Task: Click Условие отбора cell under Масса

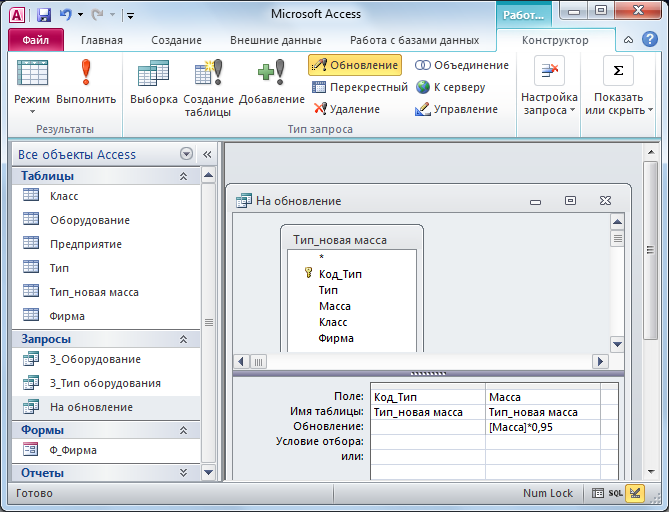Action: point(543,442)
